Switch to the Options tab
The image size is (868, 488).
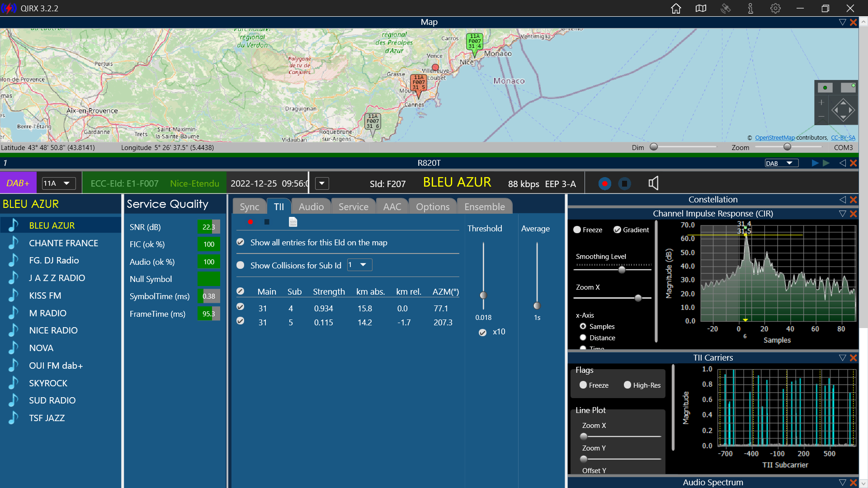pyautogui.click(x=433, y=206)
